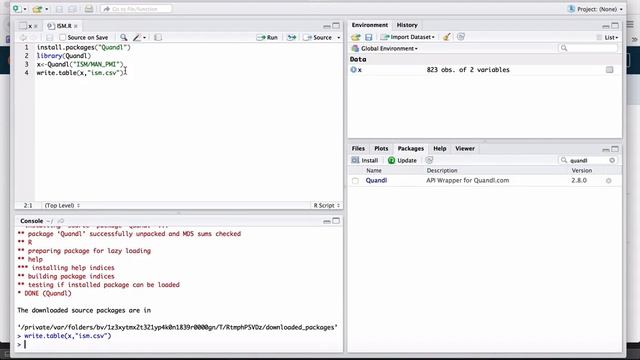
Task: Expand the recent files dropdown arrow
Action: tap(47, 9)
